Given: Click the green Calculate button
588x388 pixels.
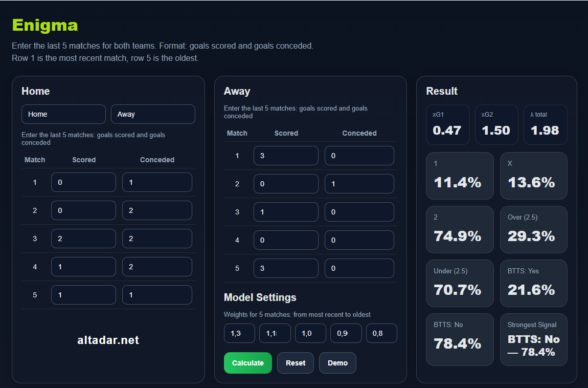Looking at the screenshot, I should [247, 363].
